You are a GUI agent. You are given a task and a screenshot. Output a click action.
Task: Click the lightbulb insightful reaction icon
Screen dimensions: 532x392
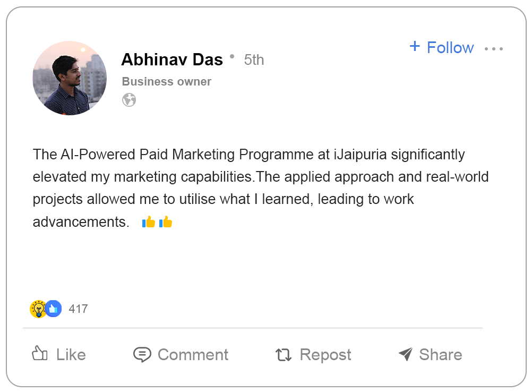coord(38,309)
